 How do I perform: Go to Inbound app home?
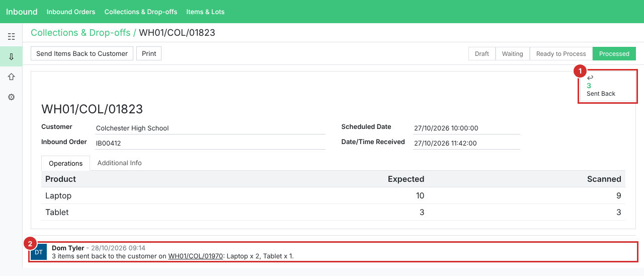pos(22,12)
